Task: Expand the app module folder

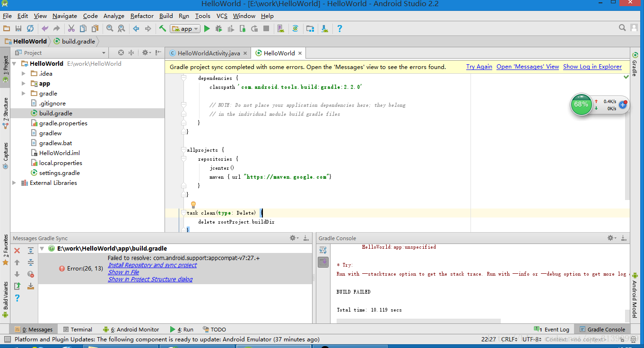Action: click(24, 83)
